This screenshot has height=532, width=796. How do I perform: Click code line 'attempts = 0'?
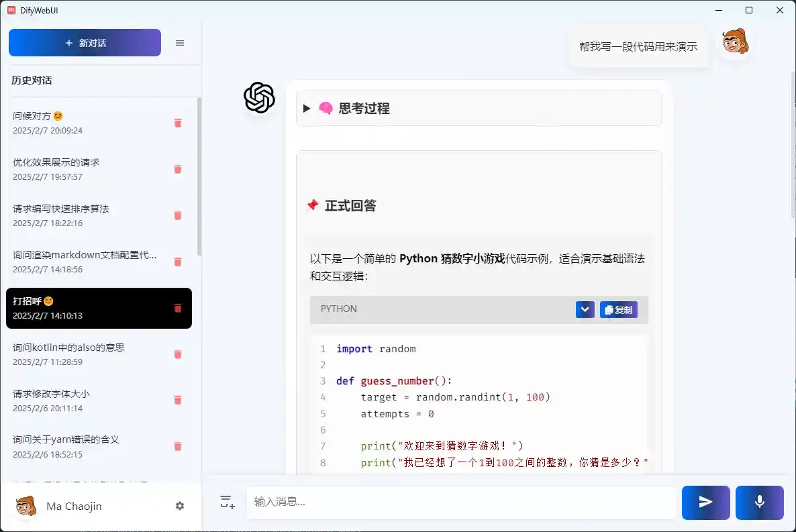(397, 414)
